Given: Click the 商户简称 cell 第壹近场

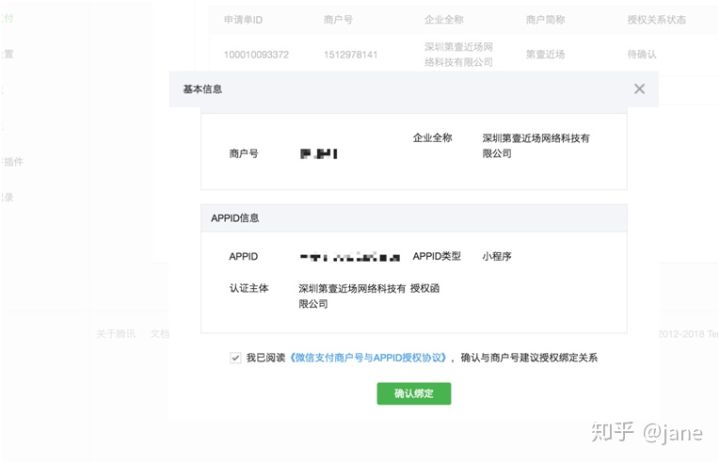Looking at the screenshot, I should tap(545, 55).
